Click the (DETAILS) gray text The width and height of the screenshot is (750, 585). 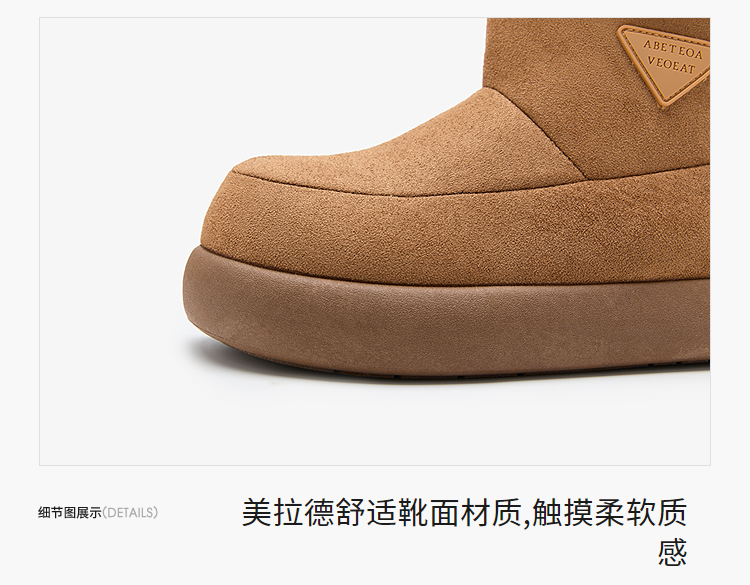point(130,513)
